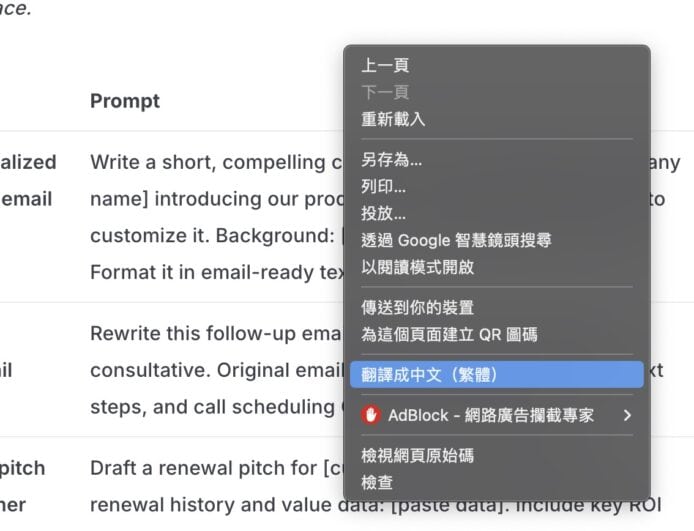This screenshot has width=694, height=531.
Task: Click the 'Rewrite this follow-up' prompt text
Action: pyautogui.click(x=216, y=333)
